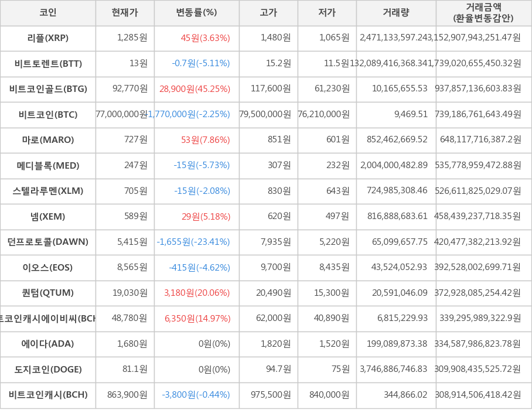Click the 코인 column header
Viewport: 532px width, 410px height.
(48, 12)
